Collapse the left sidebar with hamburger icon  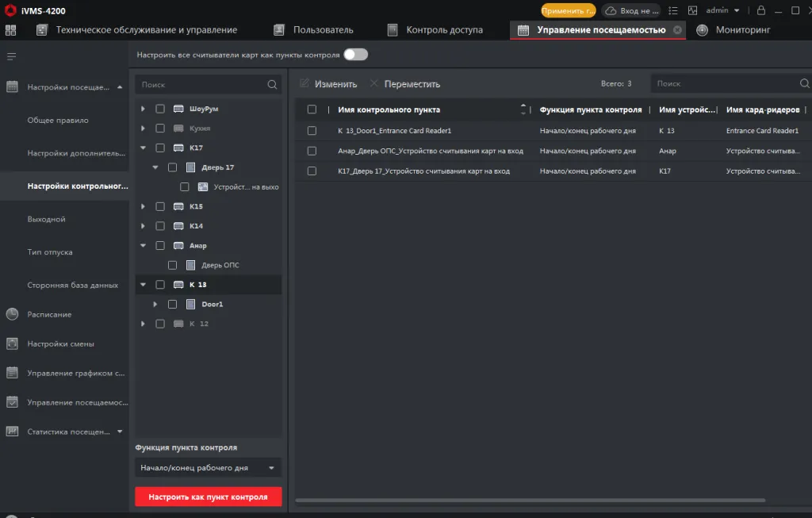[x=12, y=56]
